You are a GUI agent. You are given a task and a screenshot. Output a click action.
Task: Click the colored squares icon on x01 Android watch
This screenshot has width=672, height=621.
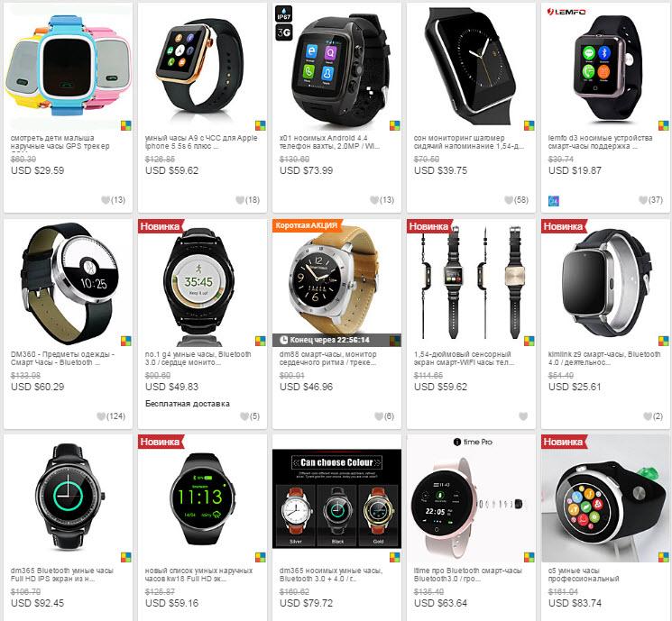(395, 125)
